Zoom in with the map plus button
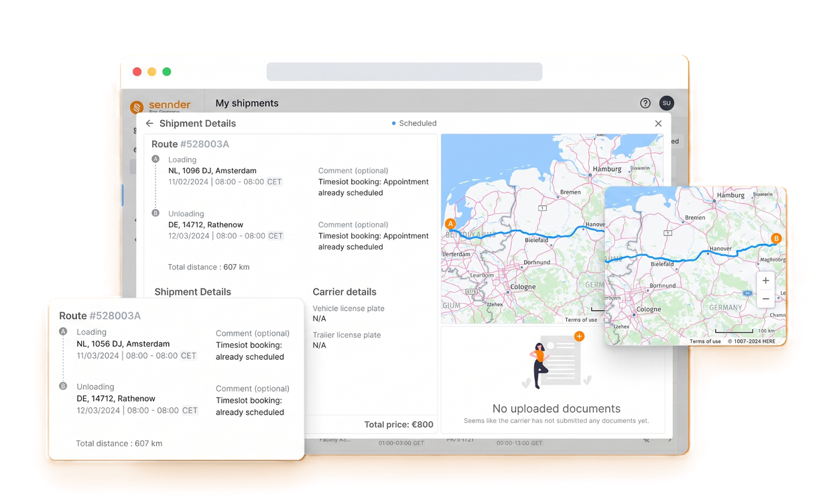 [765, 281]
